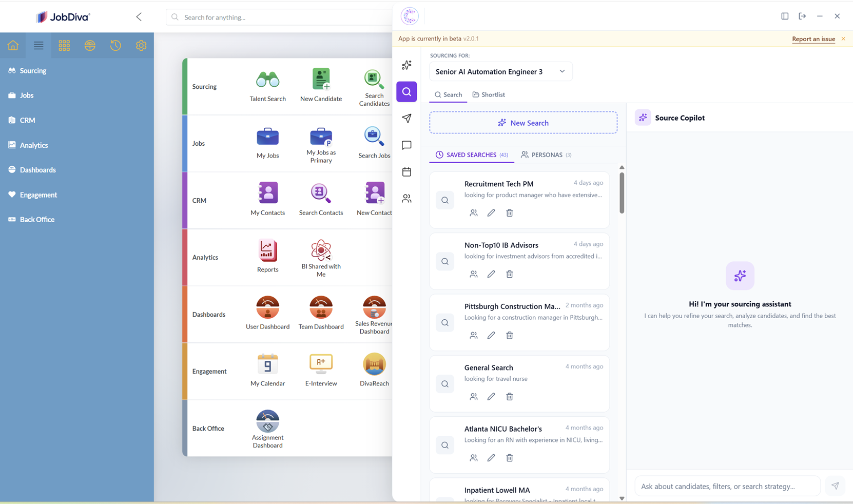853x504 pixels.
Task: Open BI Shared with Me
Action: pyautogui.click(x=321, y=250)
